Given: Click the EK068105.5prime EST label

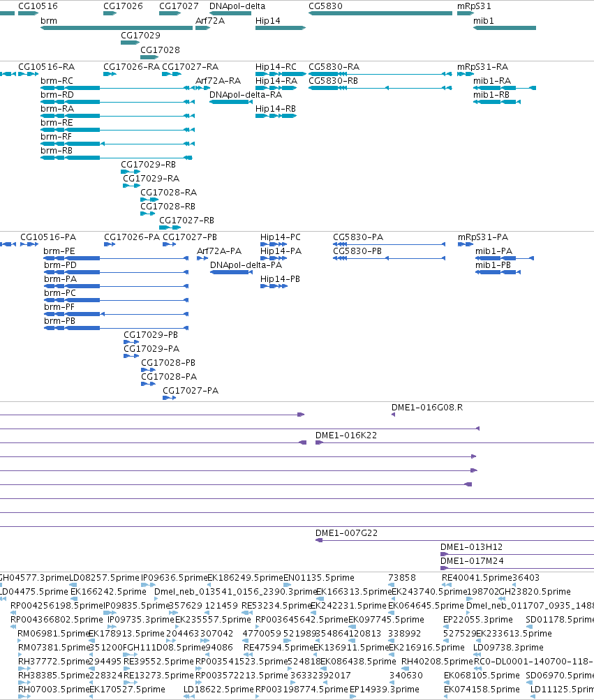Looking at the screenshot, I should 482,676.
